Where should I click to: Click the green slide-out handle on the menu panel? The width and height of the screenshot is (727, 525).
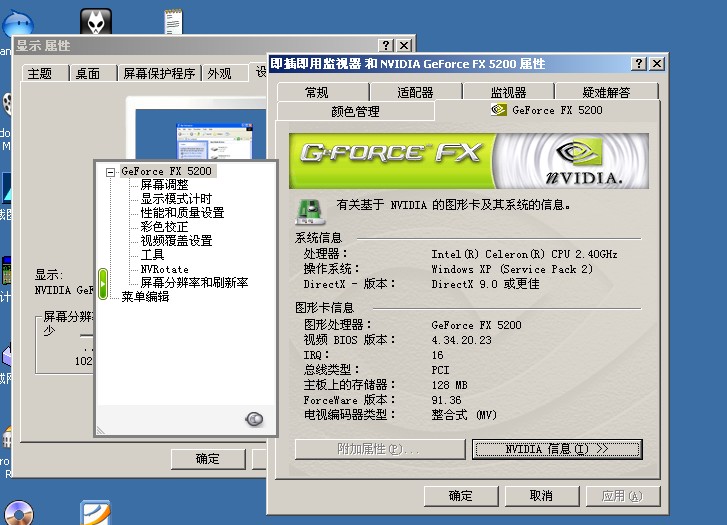click(x=102, y=282)
